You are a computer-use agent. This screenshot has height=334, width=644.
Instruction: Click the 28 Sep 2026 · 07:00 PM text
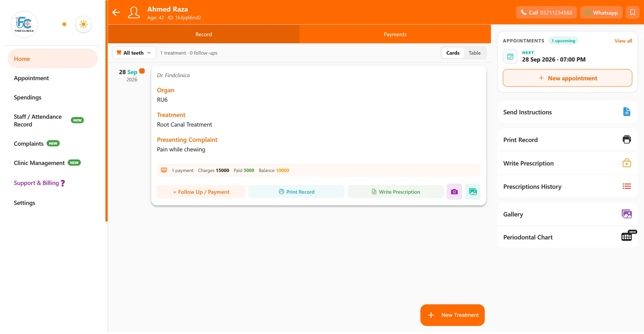pyautogui.click(x=554, y=60)
